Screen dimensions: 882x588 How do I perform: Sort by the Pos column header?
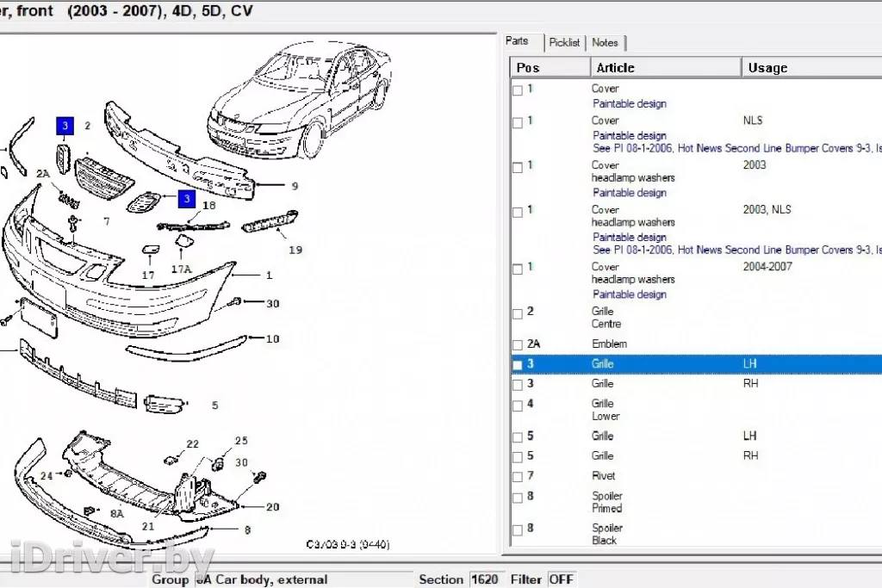(550, 67)
